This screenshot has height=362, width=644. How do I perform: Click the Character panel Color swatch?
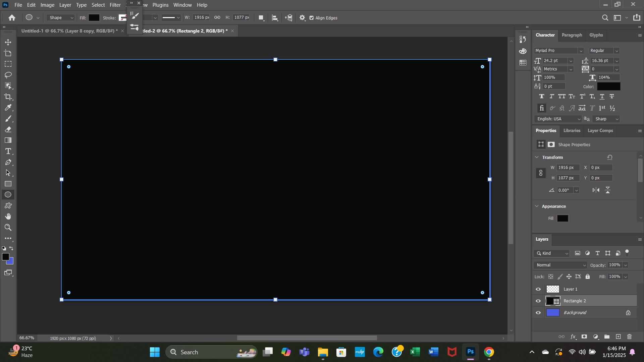click(x=608, y=86)
